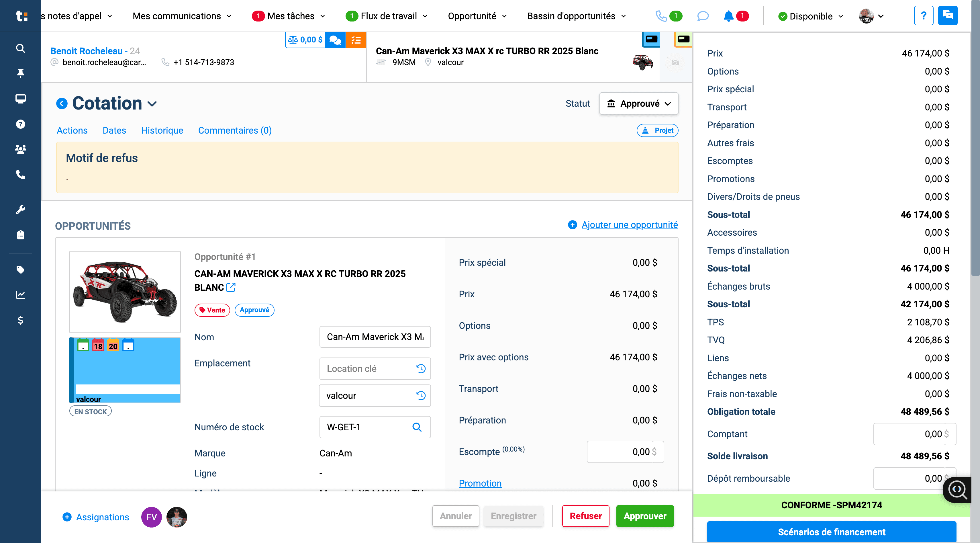The width and height of the screenshot is (980, 543).
Task: Open the wrench tools sidebar icon
Action: [21, 210]
